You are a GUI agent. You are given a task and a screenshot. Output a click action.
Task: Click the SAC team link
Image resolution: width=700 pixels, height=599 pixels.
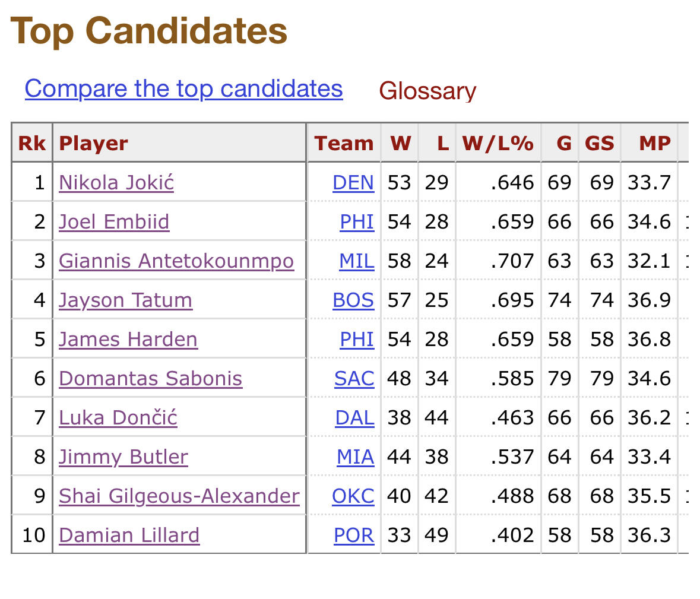(354, 379)
